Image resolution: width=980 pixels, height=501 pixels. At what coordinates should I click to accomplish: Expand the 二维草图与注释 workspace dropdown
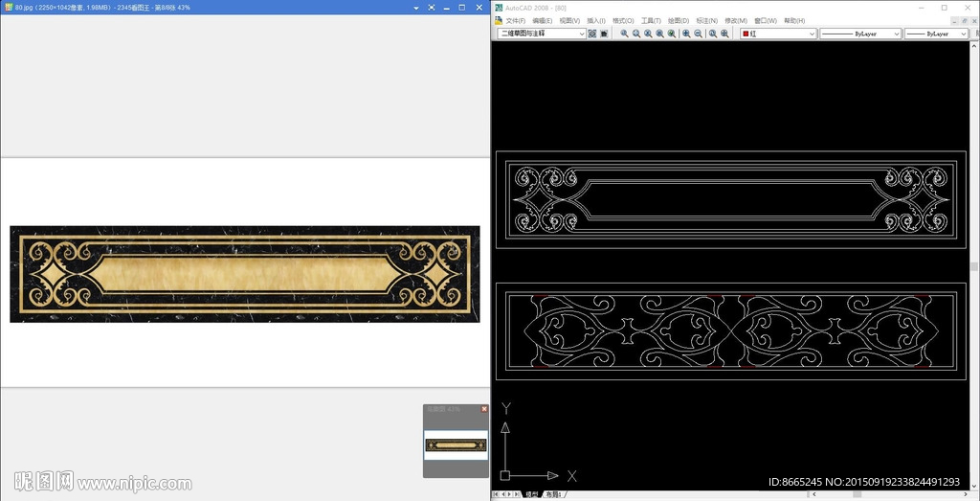pos(581,34)
